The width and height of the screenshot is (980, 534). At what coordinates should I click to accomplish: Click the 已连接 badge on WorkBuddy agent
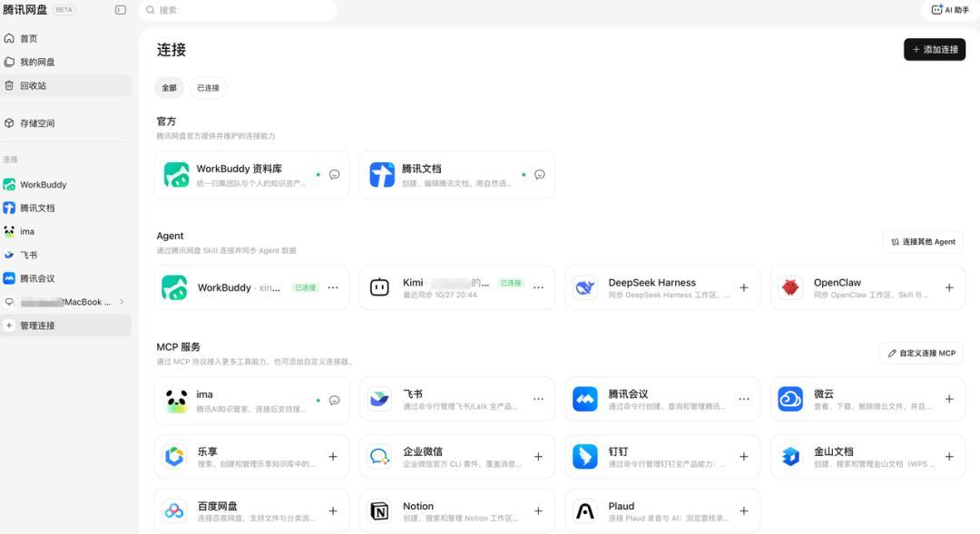coord(306,287)
